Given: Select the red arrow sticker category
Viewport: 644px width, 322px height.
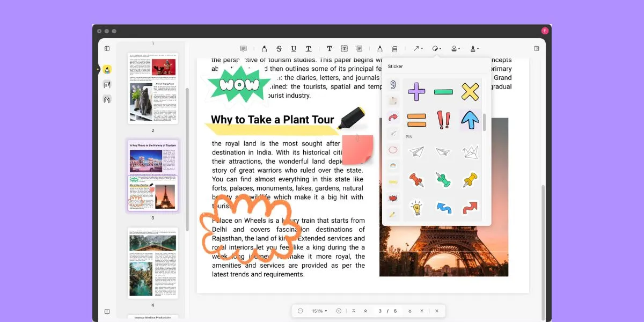Looking at the screenshot, I should 392,117.
